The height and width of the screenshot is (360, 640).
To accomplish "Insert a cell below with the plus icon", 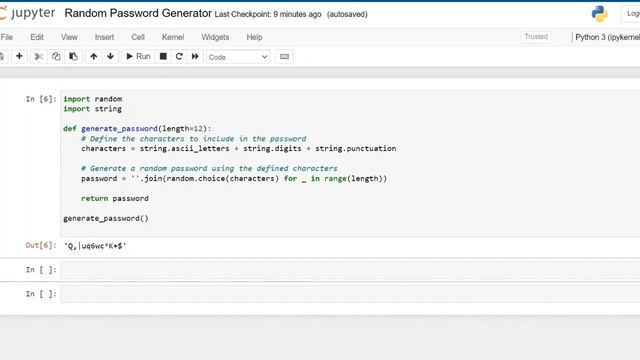I will [x=19, y=56].
